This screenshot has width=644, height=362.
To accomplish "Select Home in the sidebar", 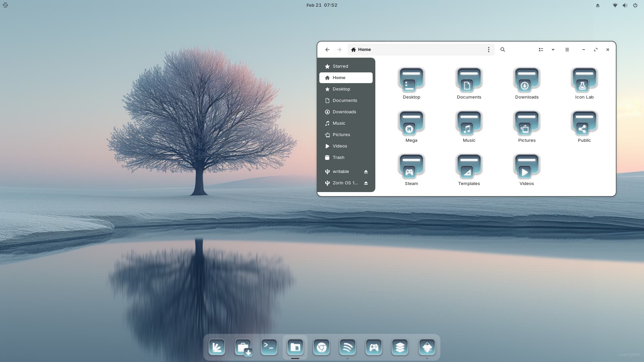I will [x=346, y=78].
